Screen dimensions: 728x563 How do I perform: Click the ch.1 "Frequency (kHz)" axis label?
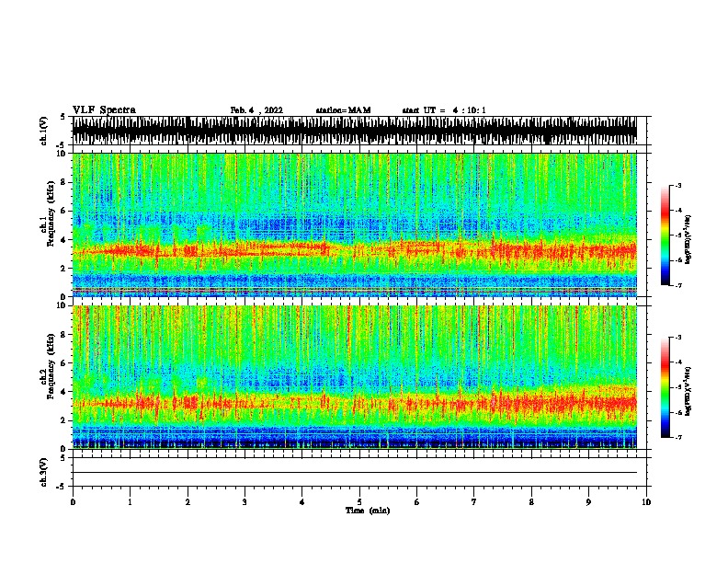pyautogui.click(x=51, y=214)
